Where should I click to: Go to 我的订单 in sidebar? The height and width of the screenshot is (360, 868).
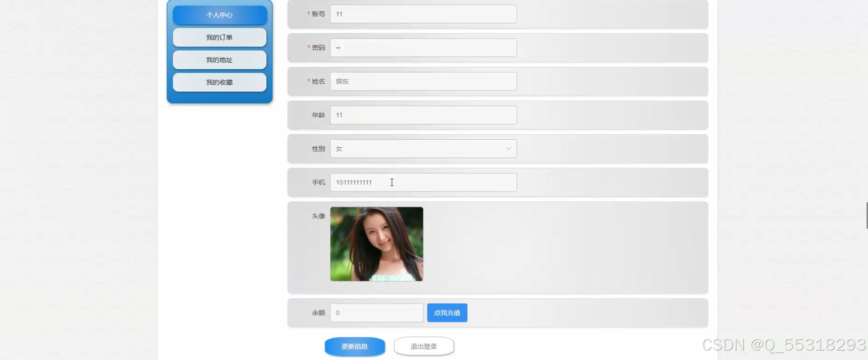(x=220, y=37)
